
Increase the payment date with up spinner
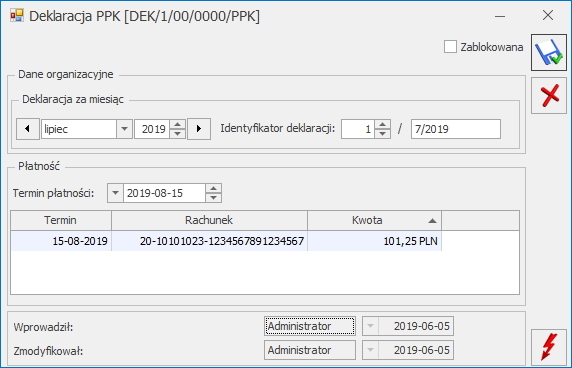(213, 189)
